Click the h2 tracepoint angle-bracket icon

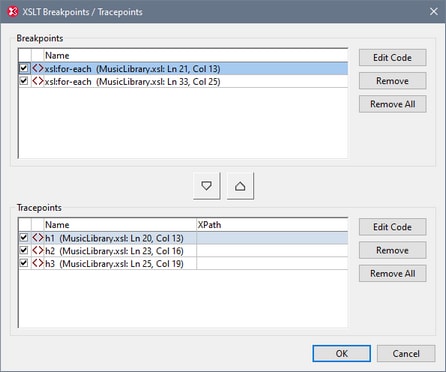[38, 250]
